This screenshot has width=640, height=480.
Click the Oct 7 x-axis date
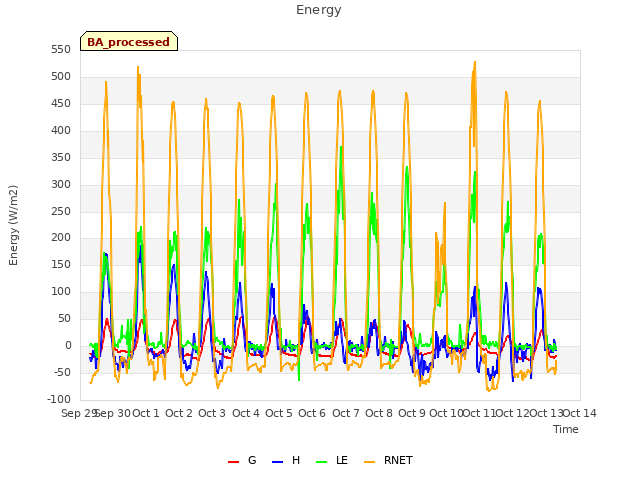point(346,413)
